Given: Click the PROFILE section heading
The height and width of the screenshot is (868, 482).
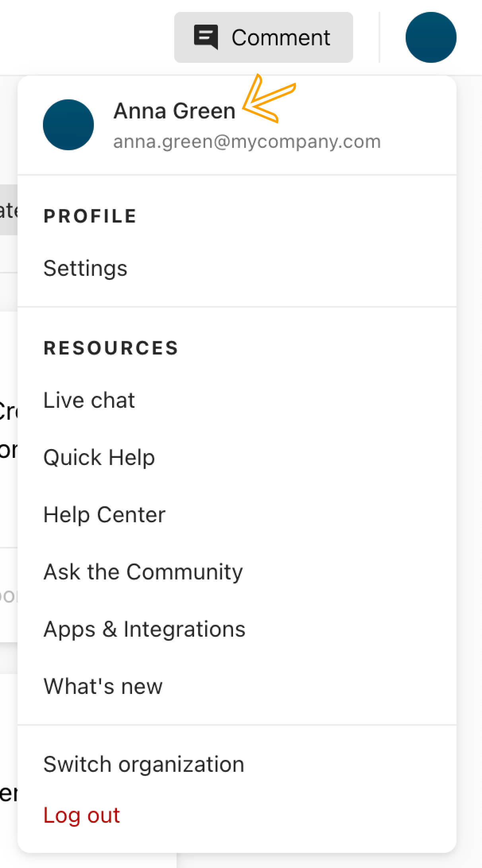Looking at the screenshot, I should pyautogui.click(x=90, y=216).
